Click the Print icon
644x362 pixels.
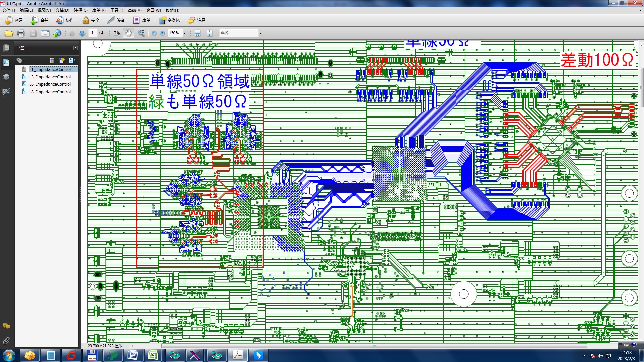pyautogui.click(x=21, y=33)
